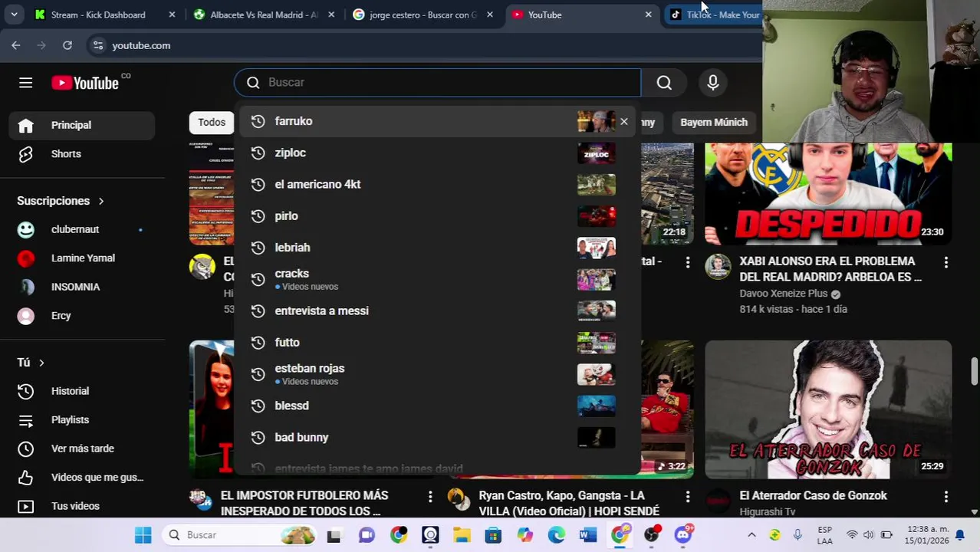The image size is (980, 552).
Task: Open the clubernaut subscription channel
Action: point(82,229)
